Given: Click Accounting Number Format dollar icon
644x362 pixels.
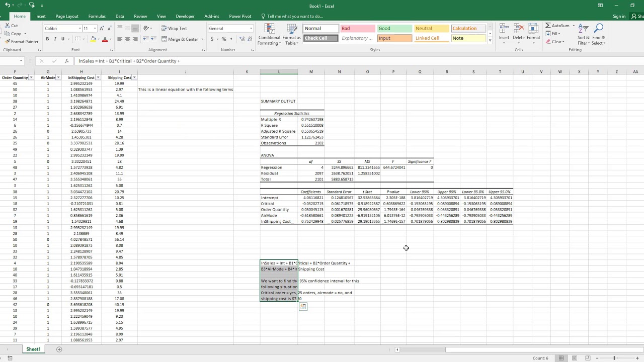Looking at the screenshot, I should pyautogui.click(x=212, y=39).
